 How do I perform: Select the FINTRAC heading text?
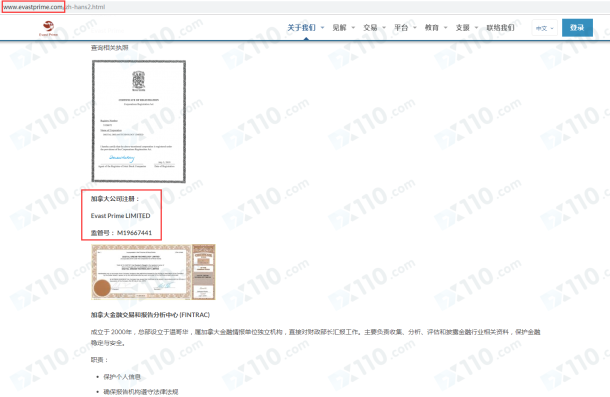click(150, 314)
